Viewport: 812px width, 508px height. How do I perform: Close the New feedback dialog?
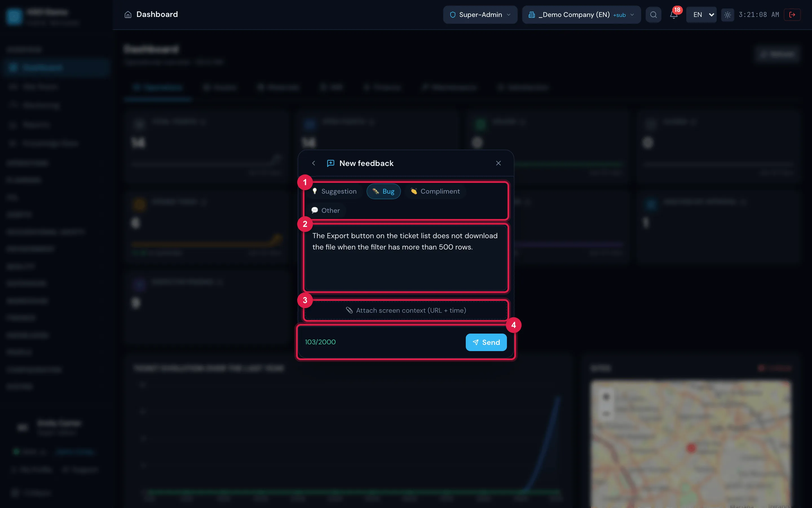(x=498, y=163)
